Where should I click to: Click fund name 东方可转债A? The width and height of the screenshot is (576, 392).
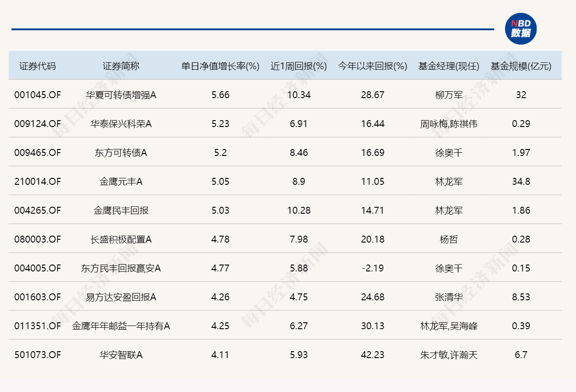[x=121, y=153]
